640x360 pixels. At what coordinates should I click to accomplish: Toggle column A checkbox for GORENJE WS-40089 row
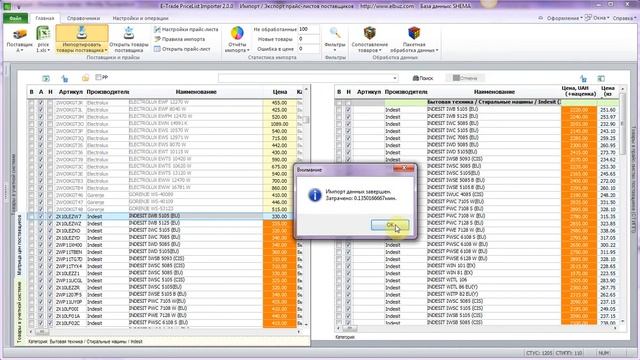click(x=41, y=195)
